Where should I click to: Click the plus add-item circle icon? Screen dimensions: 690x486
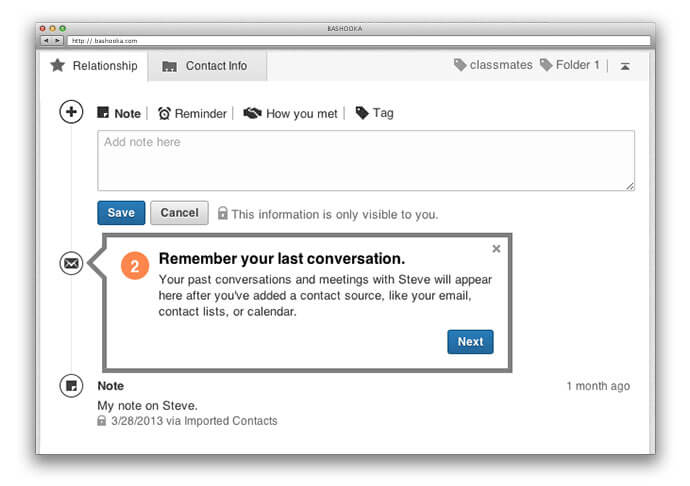pyautogui.click(x=71, y=112)
